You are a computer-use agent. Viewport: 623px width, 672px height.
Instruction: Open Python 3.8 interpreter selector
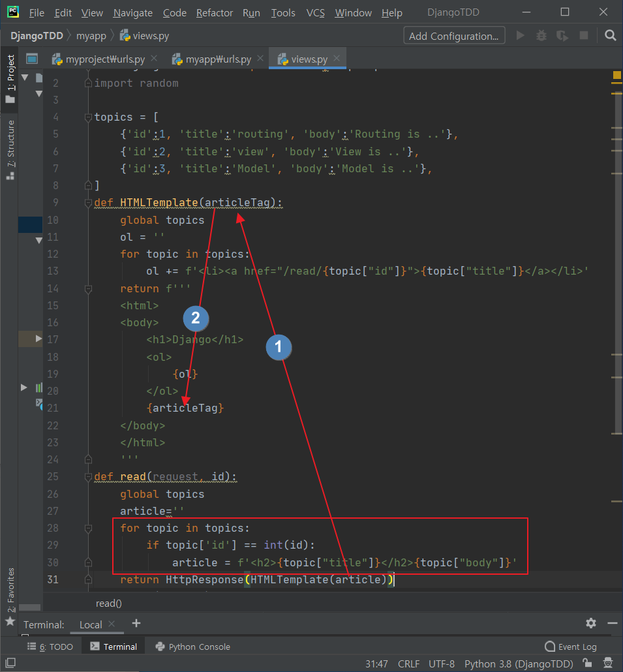pos(519,664)
